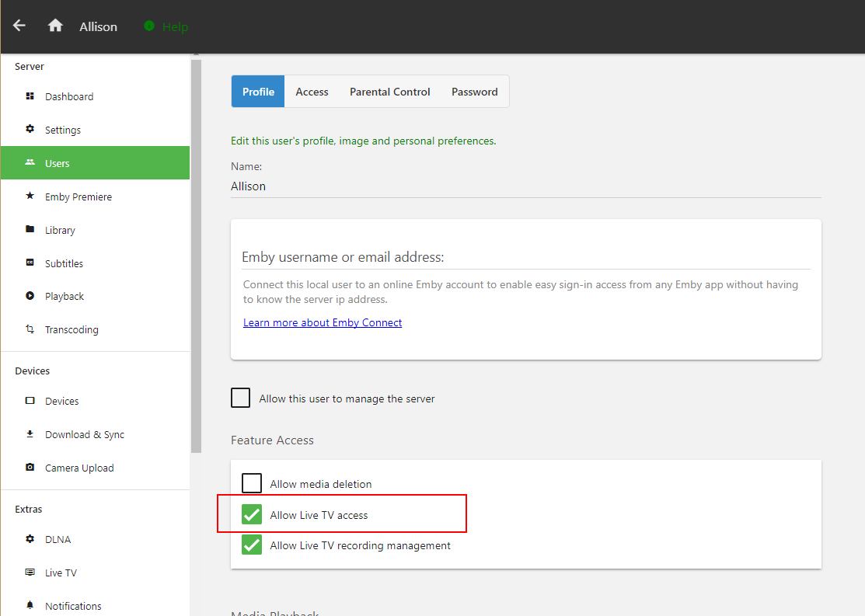Open Library in the sidebar

[x=96, y=230]
